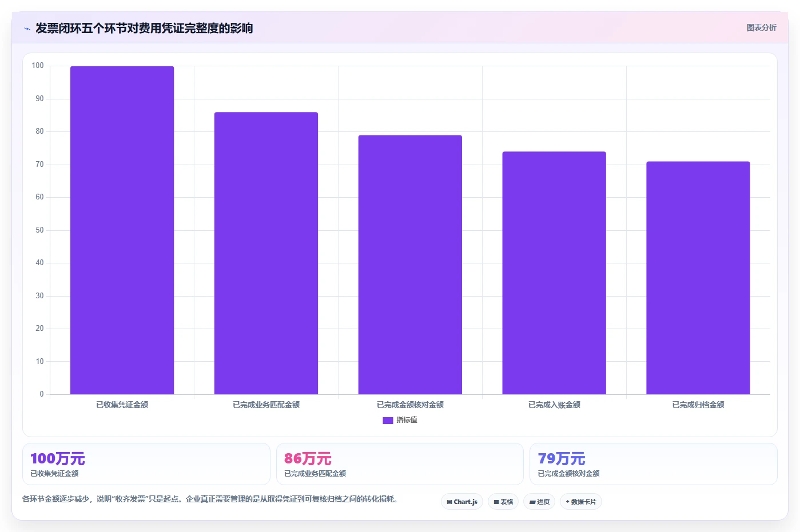The image size is (800, 532).
Task: Click the 已完成业务匹配金额 axis label
Action: pos(266,405)
